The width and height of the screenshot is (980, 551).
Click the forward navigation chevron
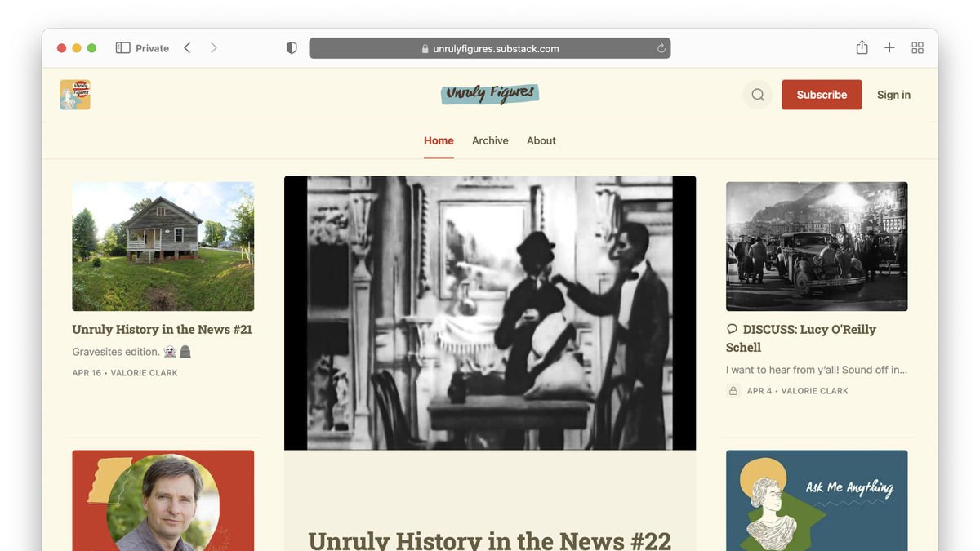point(214,48)
